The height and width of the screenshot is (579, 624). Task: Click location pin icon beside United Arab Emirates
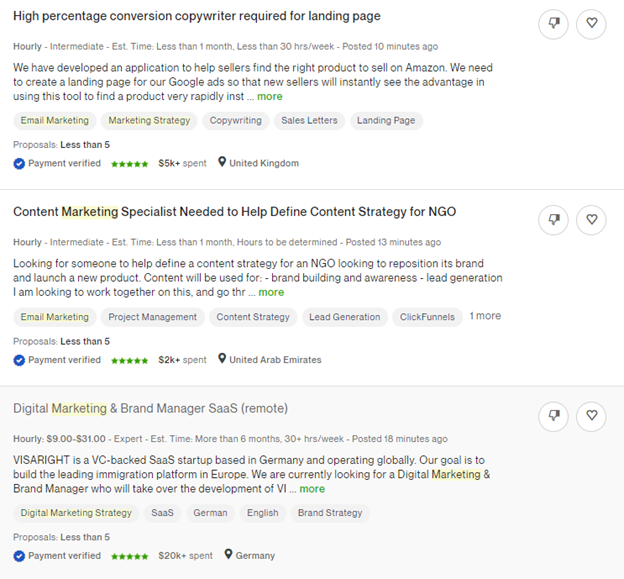point(222,360)
